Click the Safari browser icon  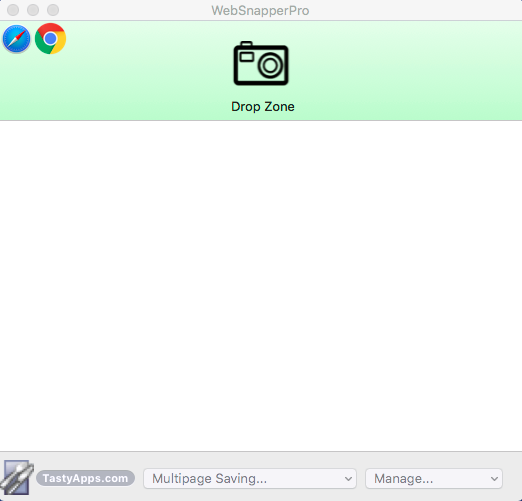[16, 39]
